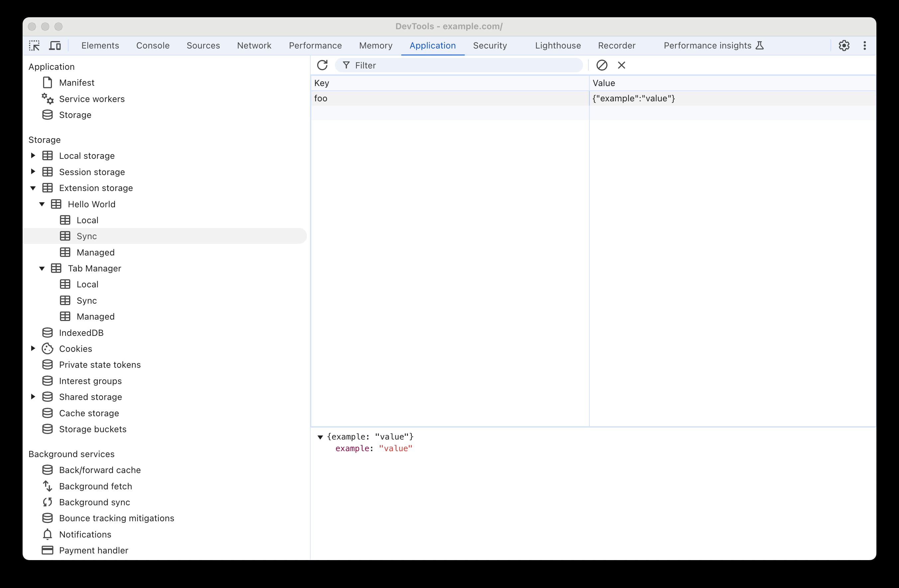Click the refresh storage icon
This screenshot has height=588, width=899.
click(x=322, y=65)
